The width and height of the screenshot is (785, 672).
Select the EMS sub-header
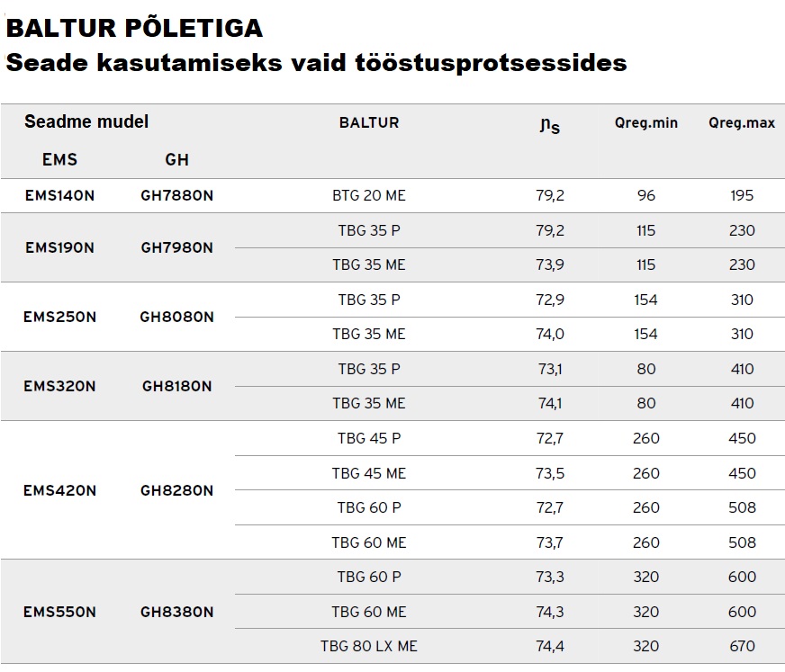pyautogui.click(x=59, y=159)
